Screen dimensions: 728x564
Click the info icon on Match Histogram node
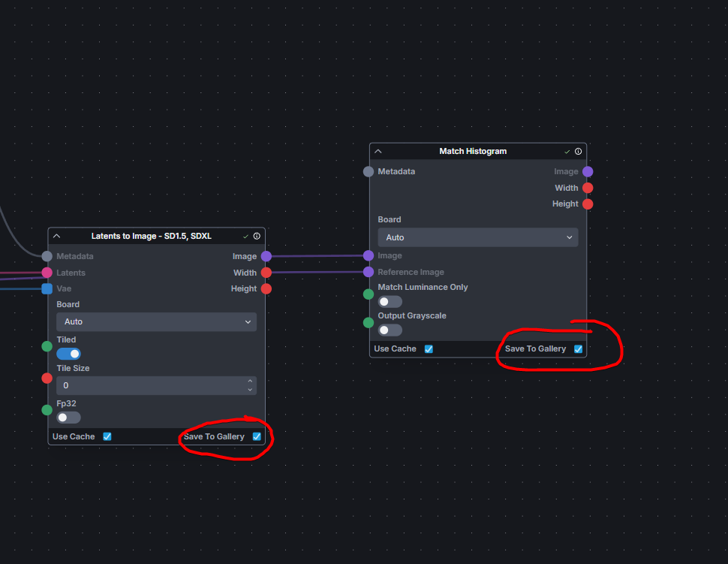point(578,151)
